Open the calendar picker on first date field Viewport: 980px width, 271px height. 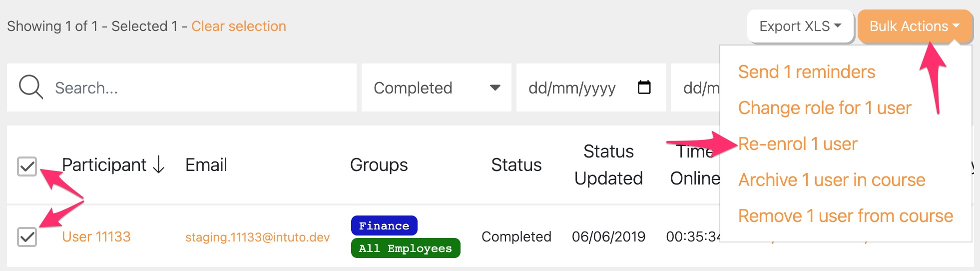644,87
